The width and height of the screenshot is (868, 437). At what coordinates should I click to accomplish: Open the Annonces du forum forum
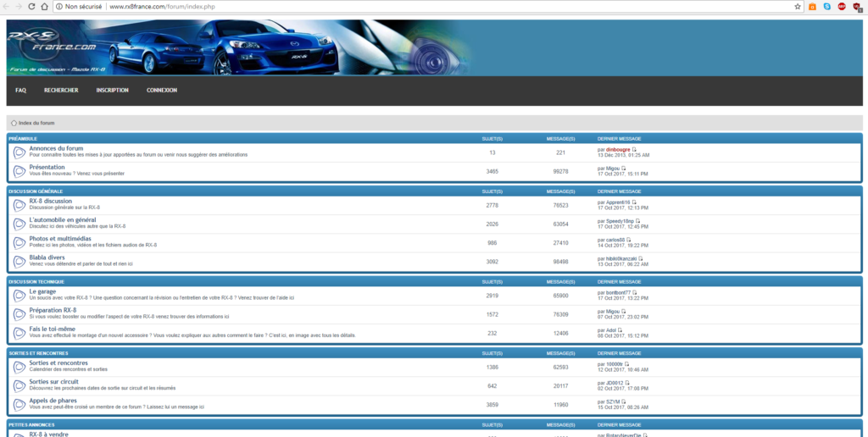[57, 148]
